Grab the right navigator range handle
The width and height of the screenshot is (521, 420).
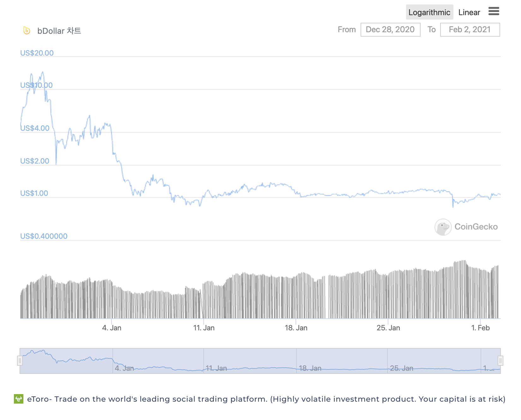(500, 361)
